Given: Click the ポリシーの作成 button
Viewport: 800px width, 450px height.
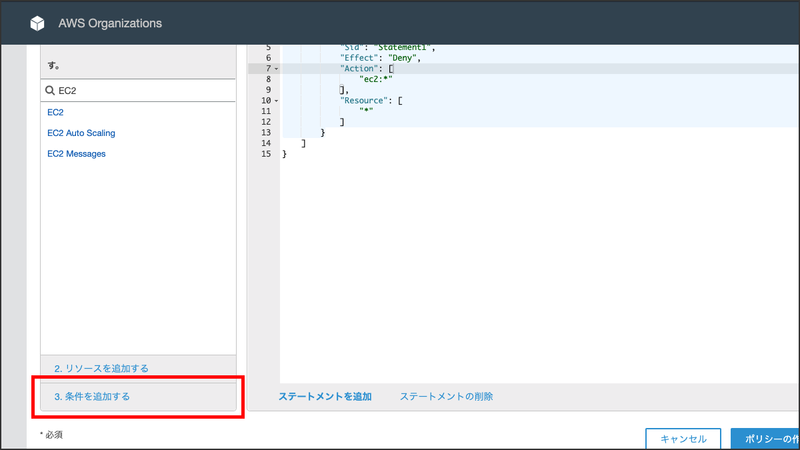Looking at the screenshot, I should [x=765, y=439].
